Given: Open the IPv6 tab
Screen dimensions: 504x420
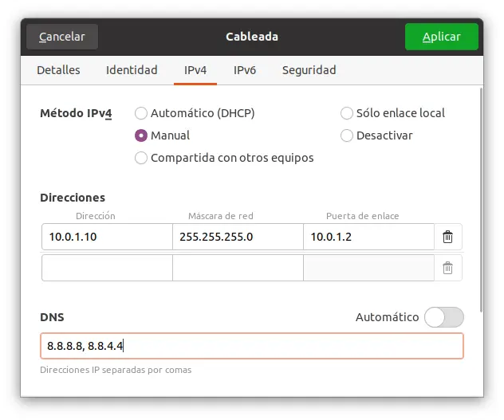Looking at the screenshot, I should pyautogui.click(x=244, y=70).
